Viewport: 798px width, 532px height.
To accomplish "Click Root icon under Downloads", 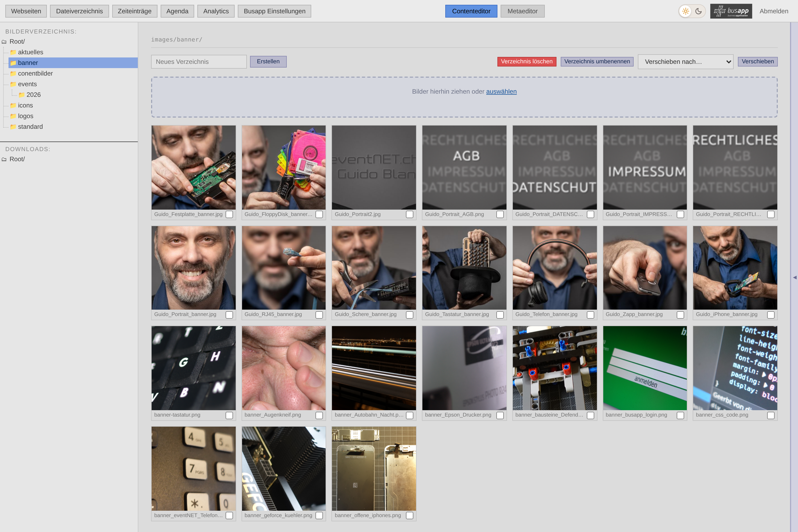I will tap(4, 159).
